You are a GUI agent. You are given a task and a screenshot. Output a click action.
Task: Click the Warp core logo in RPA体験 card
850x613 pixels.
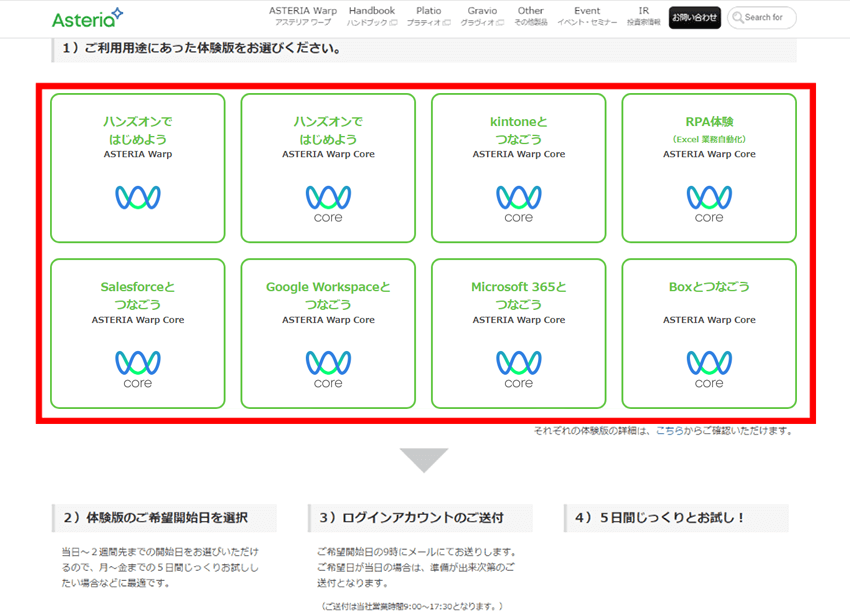pyautogui.click(x=709, y=204)
